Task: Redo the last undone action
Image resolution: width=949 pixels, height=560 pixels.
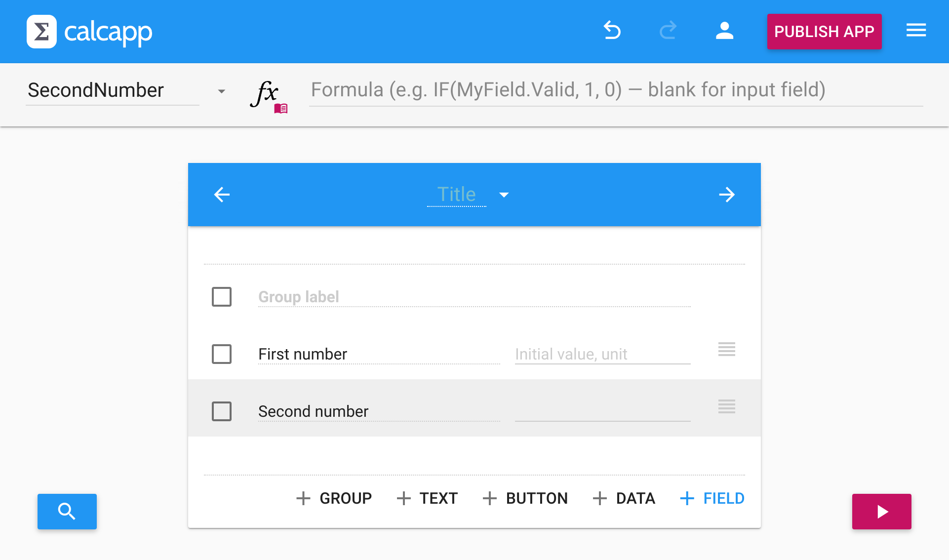Action: [668, 31]
